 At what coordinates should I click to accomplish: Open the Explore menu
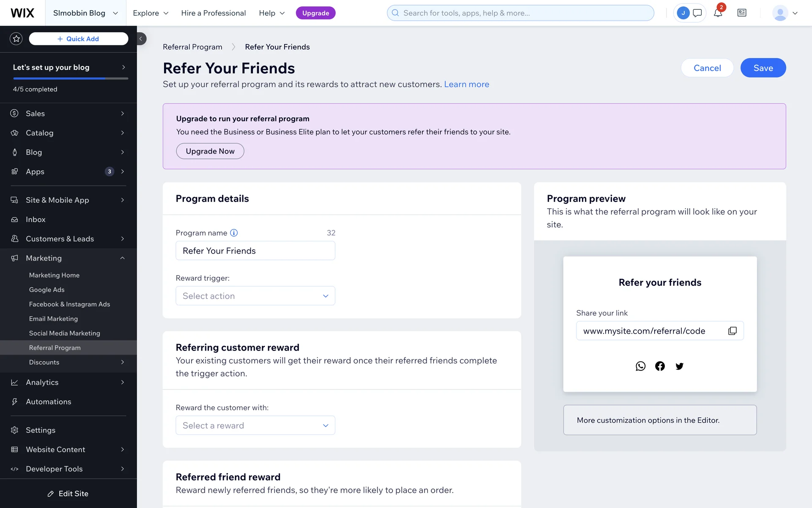tap(151, 13)
